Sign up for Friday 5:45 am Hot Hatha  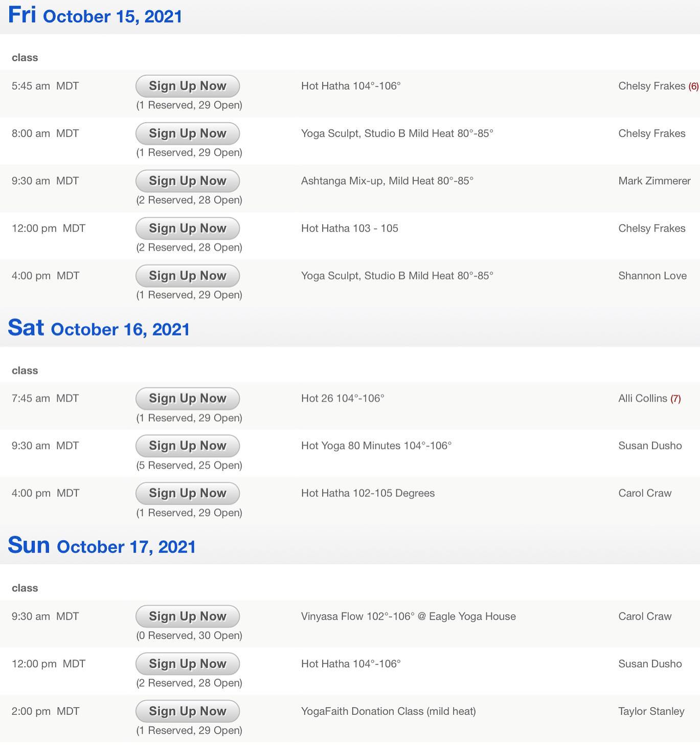point(188,86)
